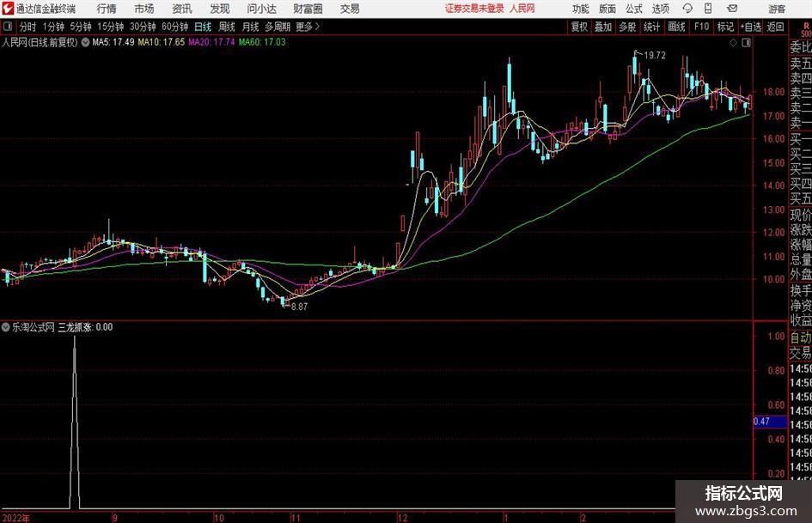812x523 pixels.
Task: Toggle the left side panel icon
Action: tap(7, 27)
